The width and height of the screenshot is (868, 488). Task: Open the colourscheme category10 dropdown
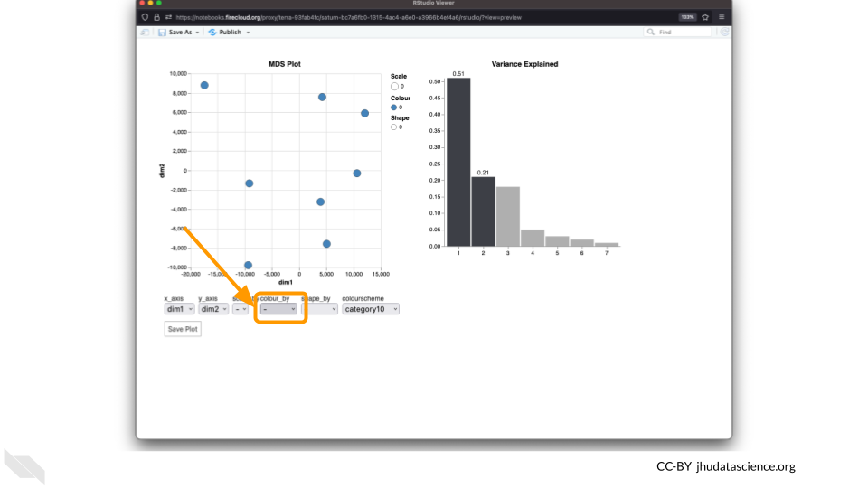(371, 309)
